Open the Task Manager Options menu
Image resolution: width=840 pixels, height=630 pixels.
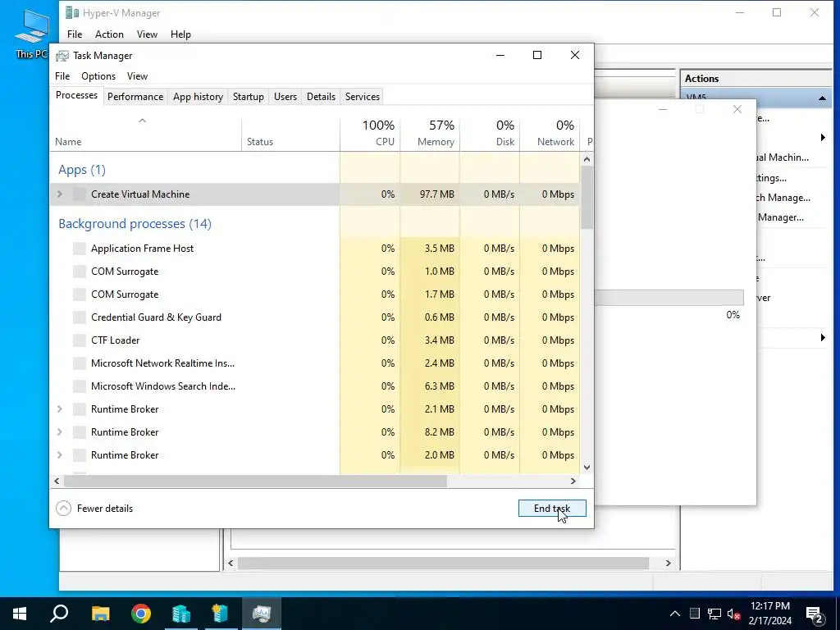point(98,76)
